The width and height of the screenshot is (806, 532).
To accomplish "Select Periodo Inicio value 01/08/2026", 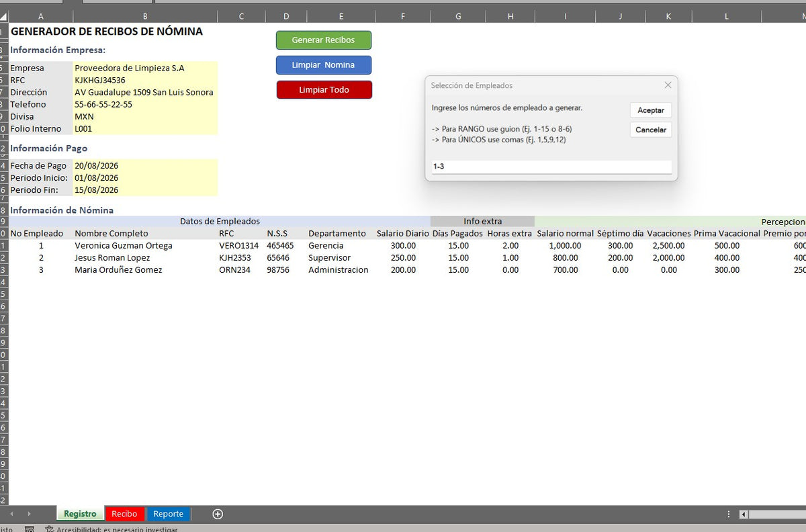I will (145, 177).
